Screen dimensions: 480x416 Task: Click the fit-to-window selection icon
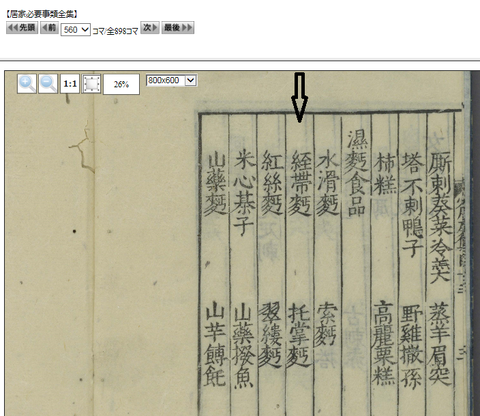[92, 84]
